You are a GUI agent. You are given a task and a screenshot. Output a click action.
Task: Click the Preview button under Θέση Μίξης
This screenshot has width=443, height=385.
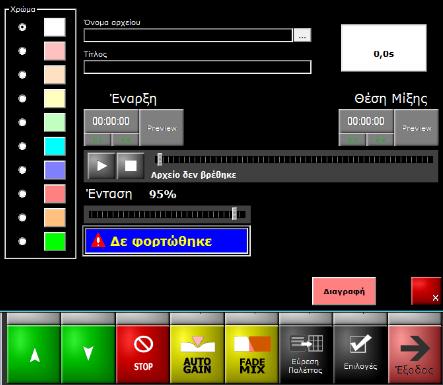click(417, 128)
